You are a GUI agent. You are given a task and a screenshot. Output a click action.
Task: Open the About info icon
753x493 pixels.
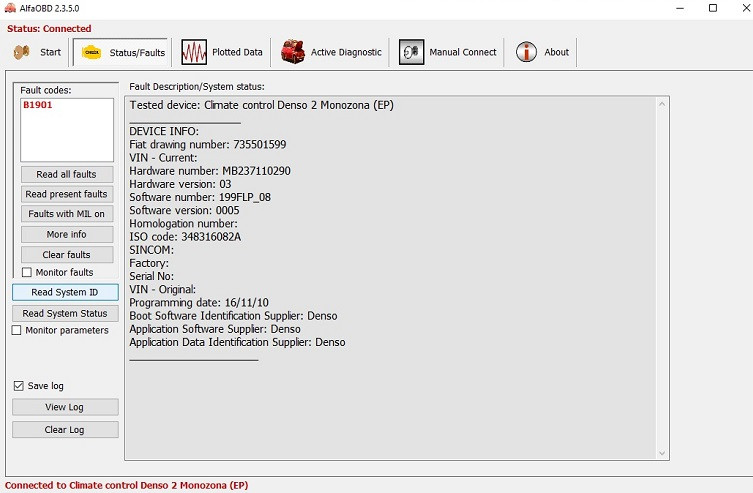point(527,52)
